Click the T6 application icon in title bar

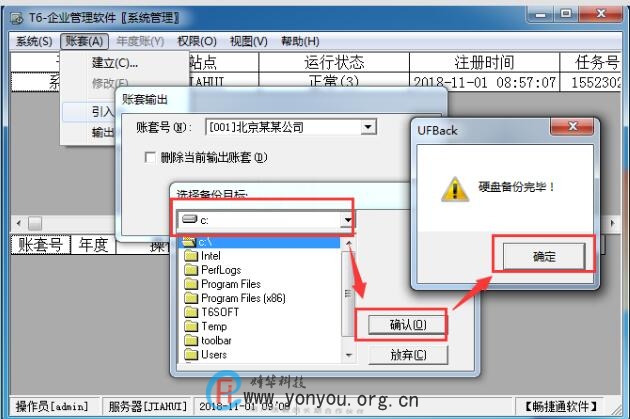point(17,18)
